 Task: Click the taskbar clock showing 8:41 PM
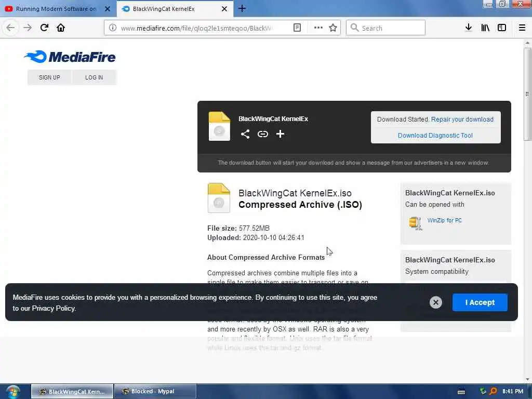tap(513, 392)
